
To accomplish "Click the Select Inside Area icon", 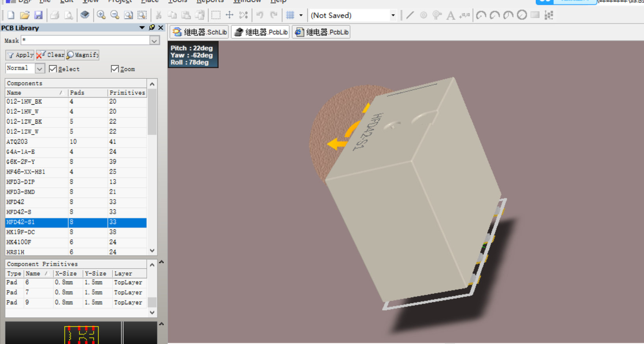I will pyautogui.click(x=216, y=15).
